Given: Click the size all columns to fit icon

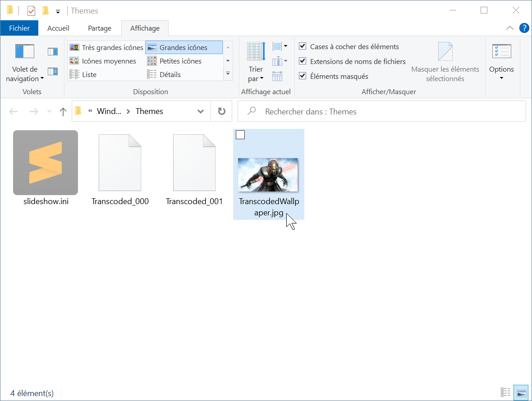Looking at the screenshot, I should 277,76.
